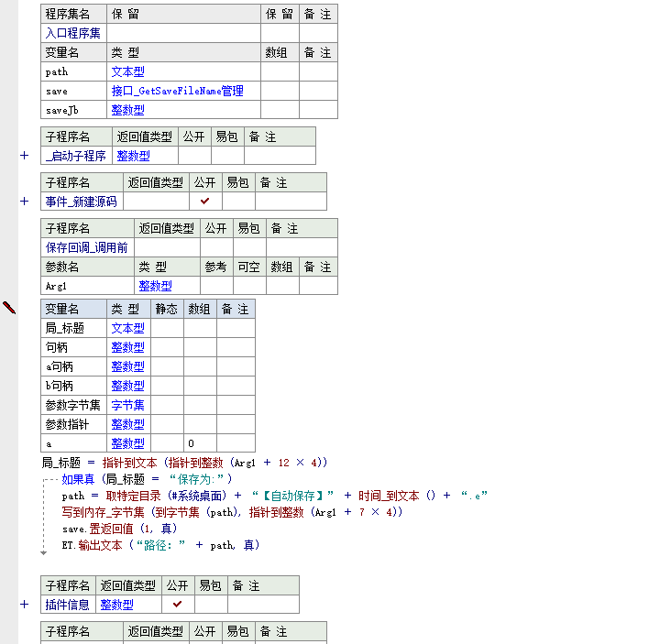649x644 pixels.
Task: Toggle 可空 cell for Arg1 parameter
Action: pos(249,286)
